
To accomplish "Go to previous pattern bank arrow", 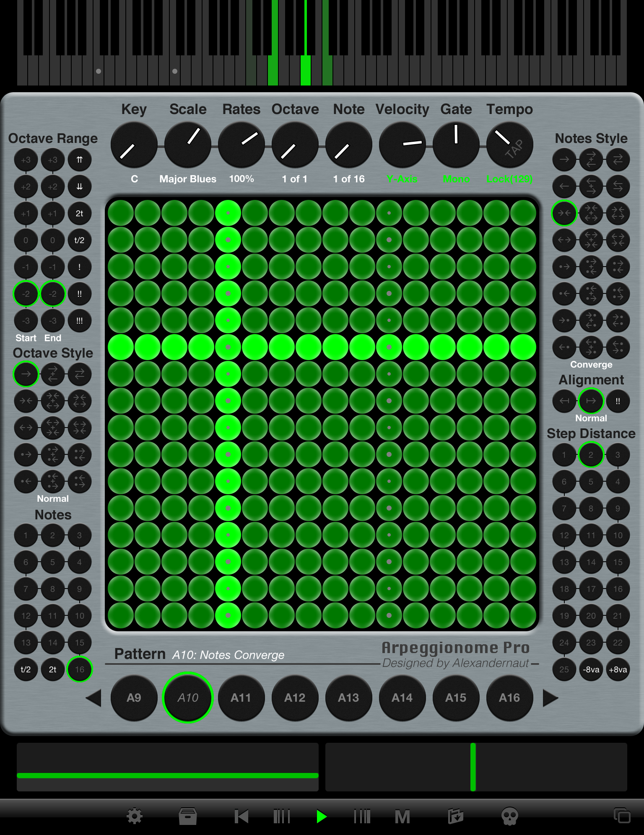I will pyautogui.click(x=93, y=698).
